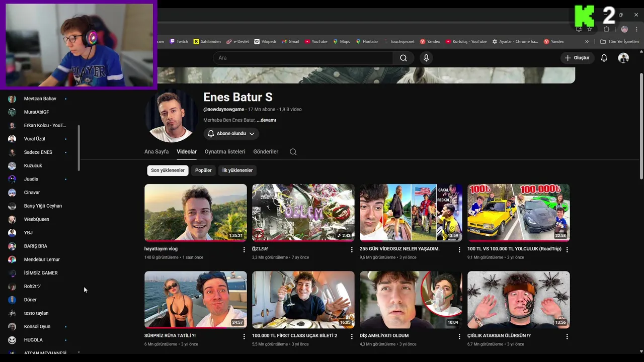Show more hidden bookmarks chevron

coord(587,42)
